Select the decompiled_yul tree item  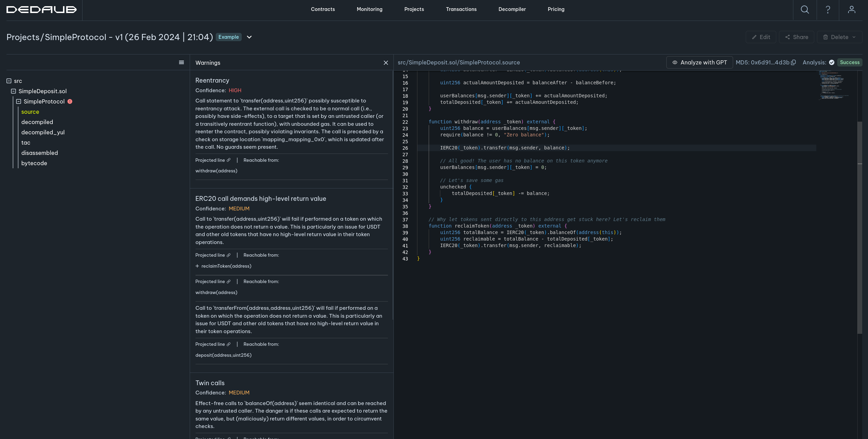pyautogui.click(x=43, y=132)
